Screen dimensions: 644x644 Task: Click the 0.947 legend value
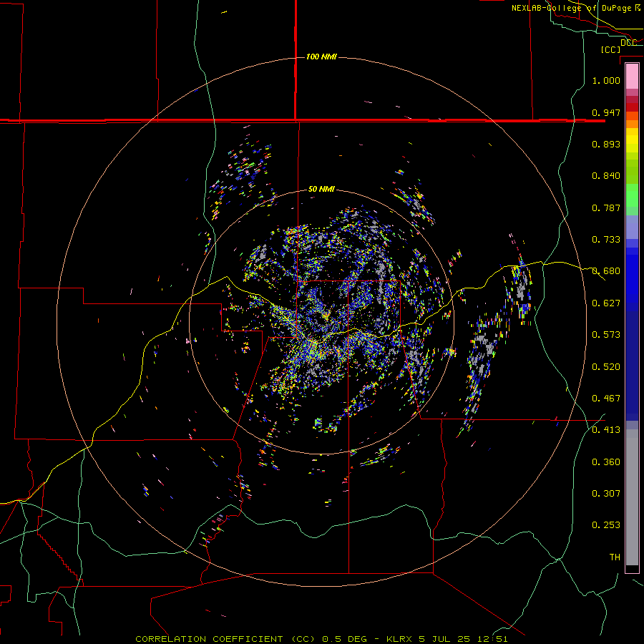[606, 112]
